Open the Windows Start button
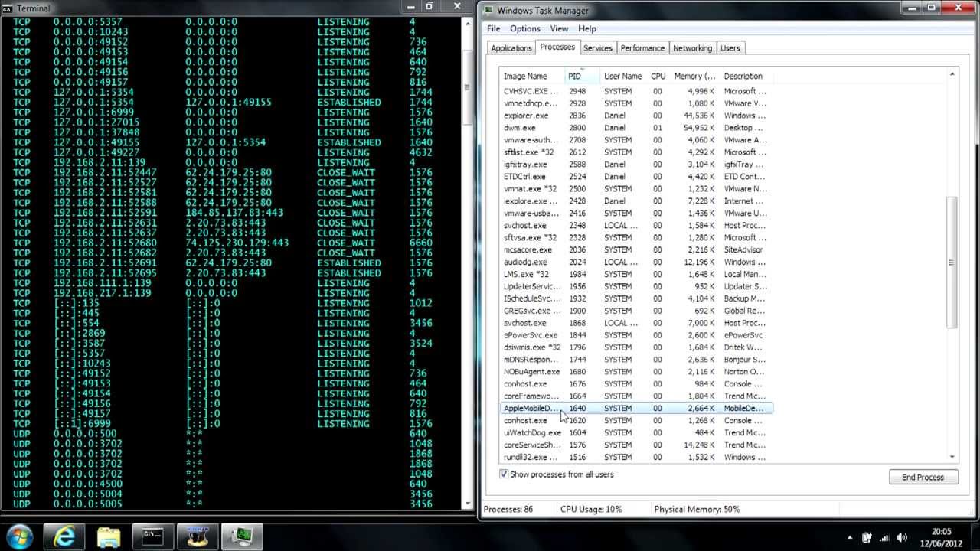 (18, 536)
